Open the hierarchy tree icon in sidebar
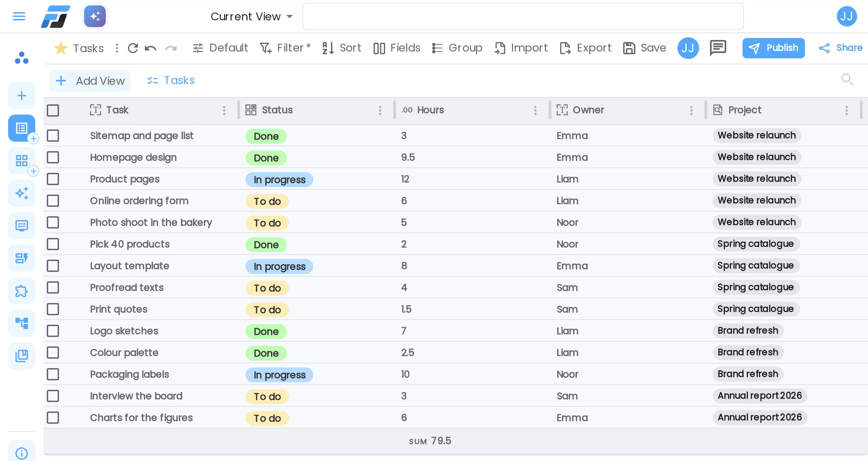The height and width of the screenshot is (461, 868). [22, 323]
